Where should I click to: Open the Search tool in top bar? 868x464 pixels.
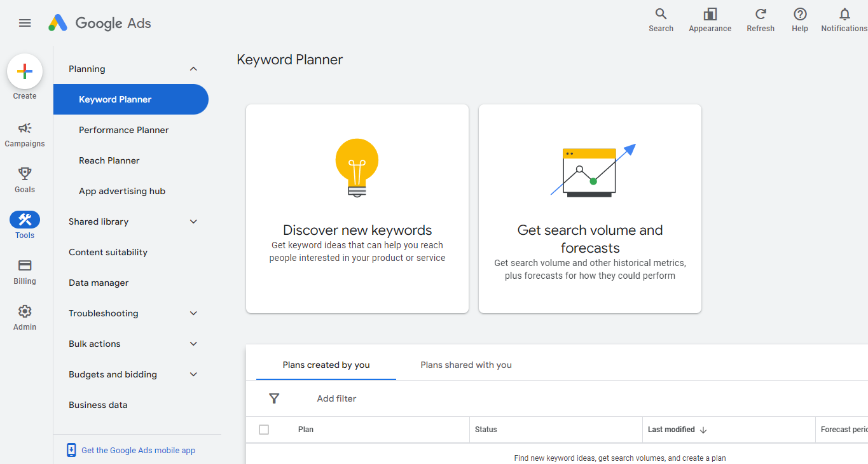point(661,20)
